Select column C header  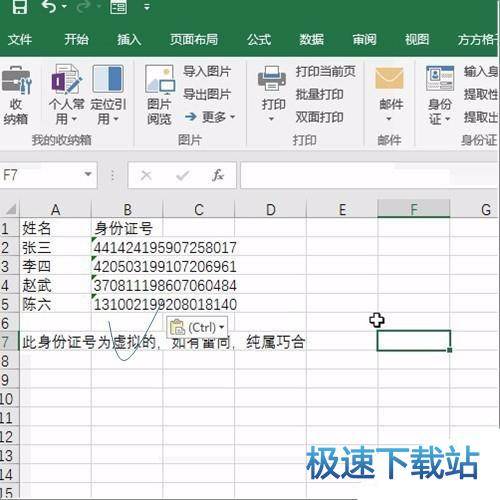tap(199, 210)
